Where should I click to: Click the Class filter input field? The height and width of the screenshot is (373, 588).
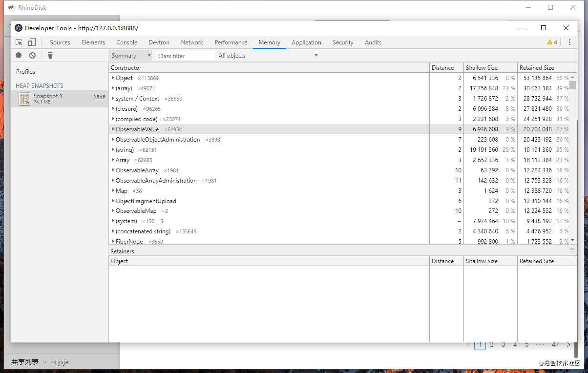[185, 56]
